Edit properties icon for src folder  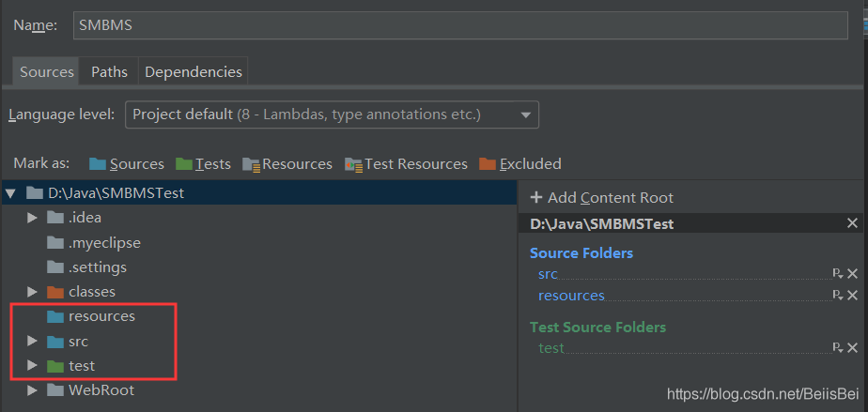point(837,274)
